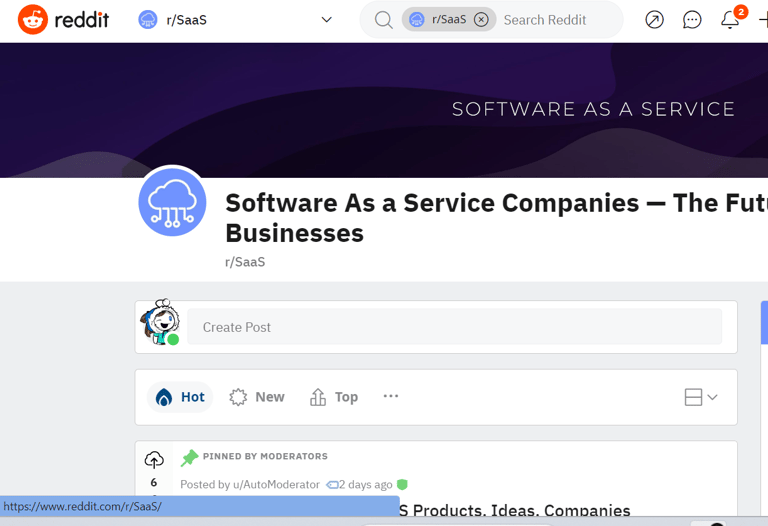Click the pinned post vote count 6
The height and width of the screenshot is (526, 768).
154,482
